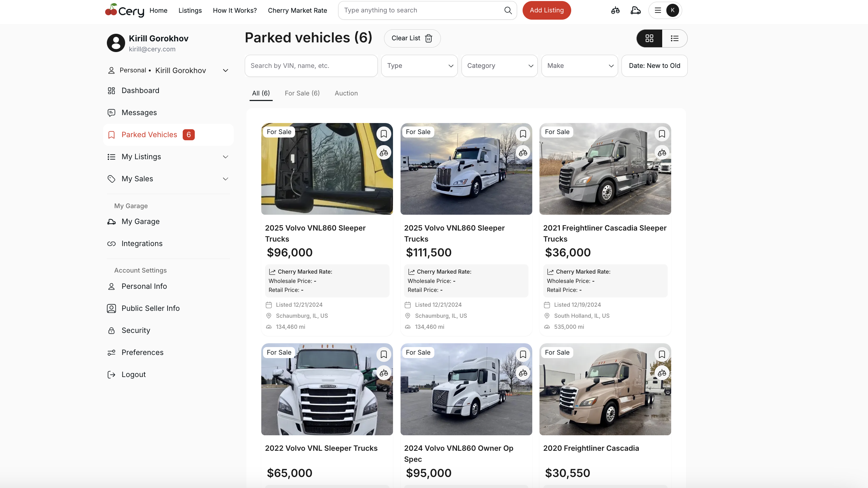Open the Type filter dropdown

coord(419,66)
